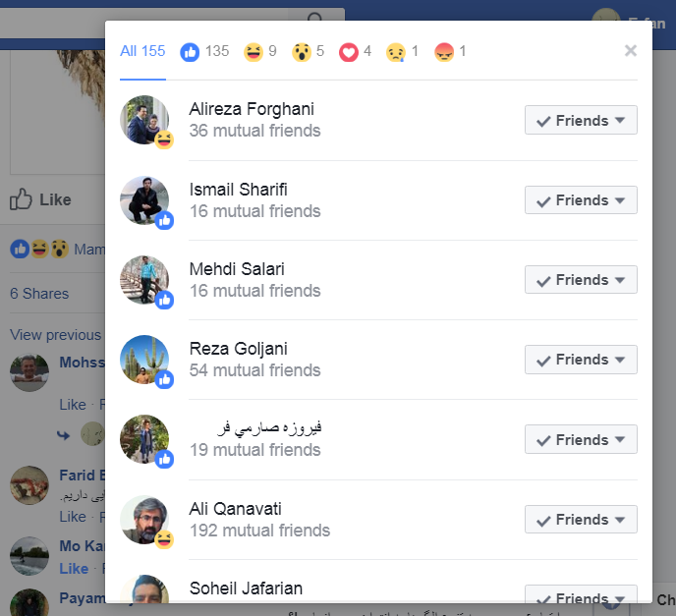Expand Friends menu for Ali Qanavati
The width and height of the screenshot is (676, 616).
click(581, 520)
